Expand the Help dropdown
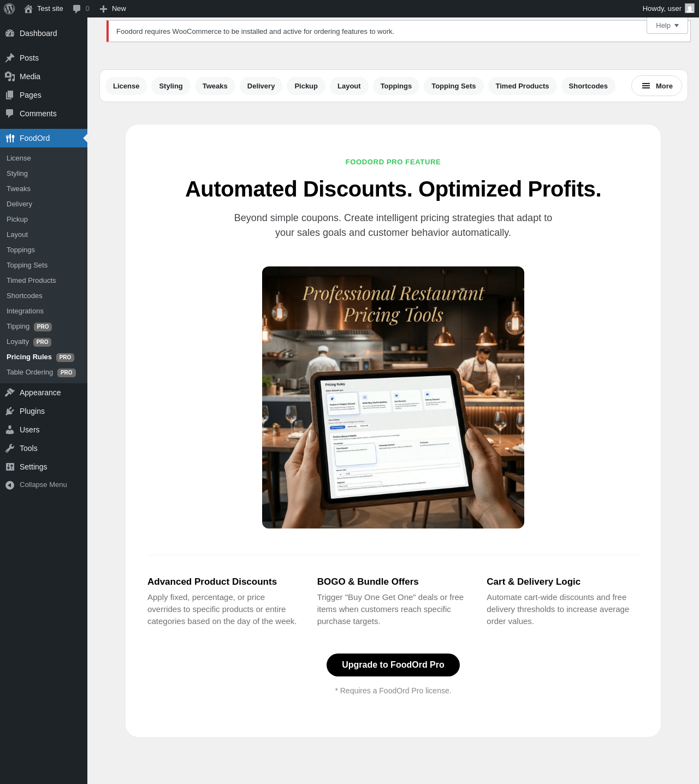Image resolution: width=699 pixels, height=784 pixels. tap(667, 25)
